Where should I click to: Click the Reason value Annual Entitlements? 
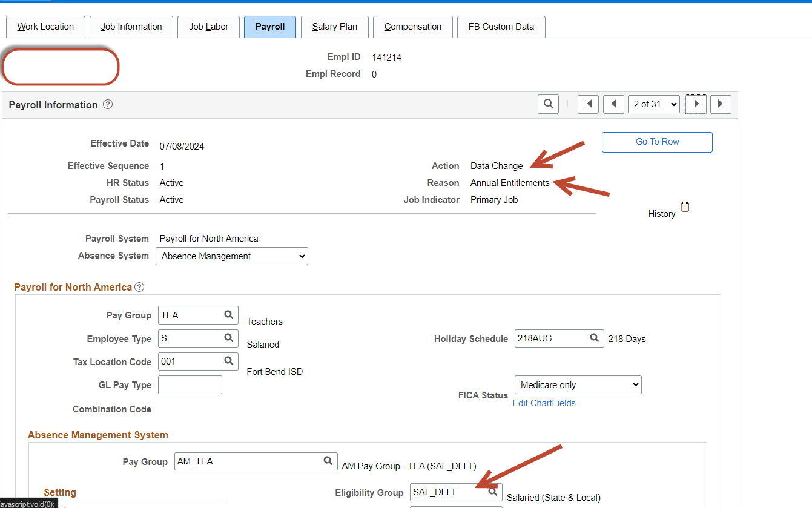tap(510, 183)
